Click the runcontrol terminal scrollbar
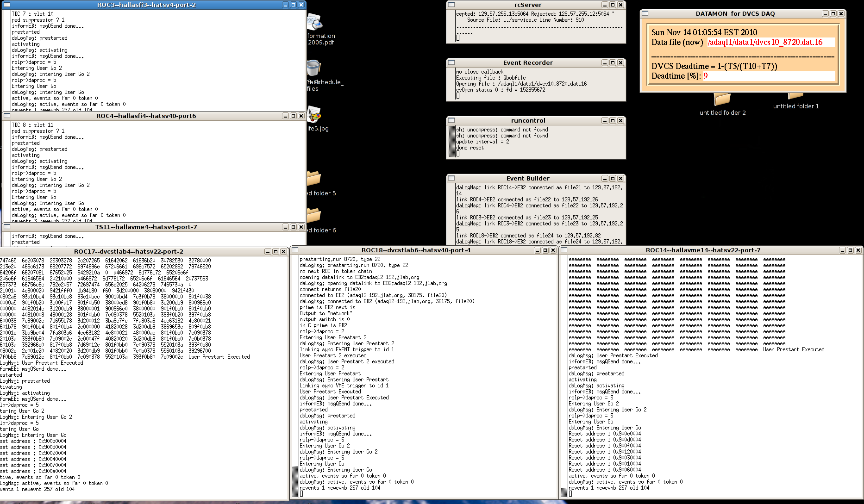864x504 pixels. [451, 141]
